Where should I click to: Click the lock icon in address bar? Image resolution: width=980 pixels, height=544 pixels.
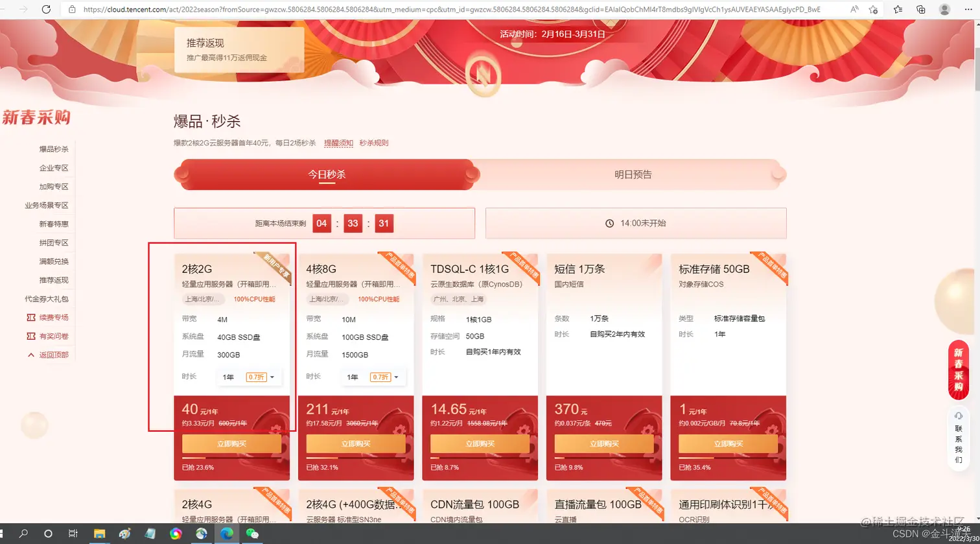pyautogui.click(x=71, y=10)
